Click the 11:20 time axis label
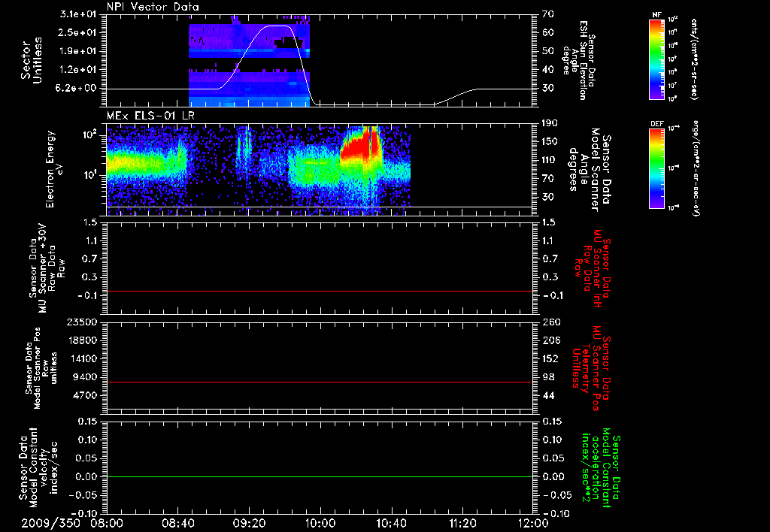 point(462,523)
